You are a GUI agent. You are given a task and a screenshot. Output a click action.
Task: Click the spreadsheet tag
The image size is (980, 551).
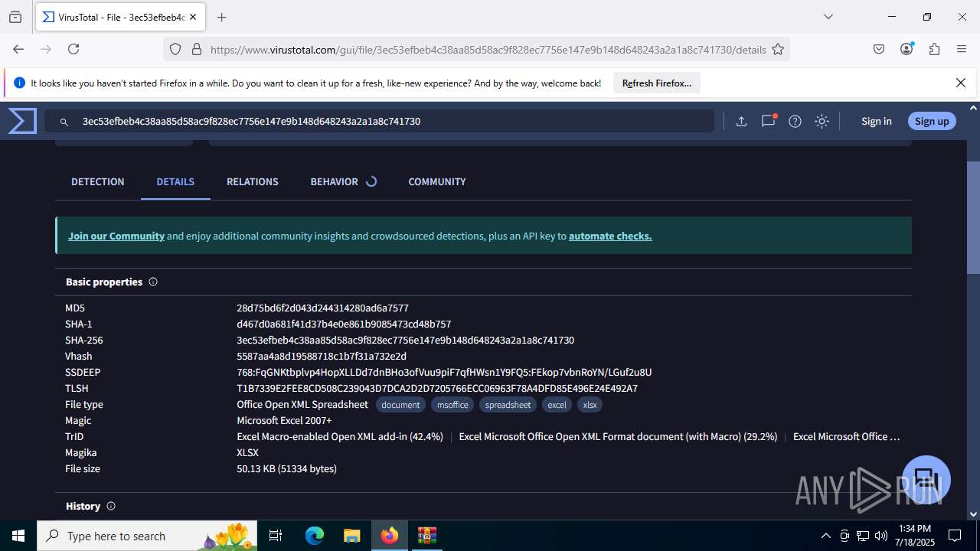(x=508, y=404)
